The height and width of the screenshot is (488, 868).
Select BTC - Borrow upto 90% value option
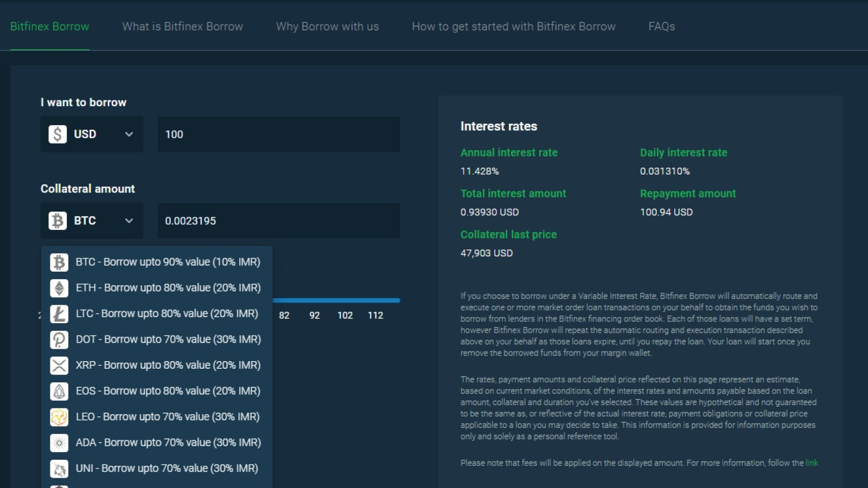click(x=157, y=262)
